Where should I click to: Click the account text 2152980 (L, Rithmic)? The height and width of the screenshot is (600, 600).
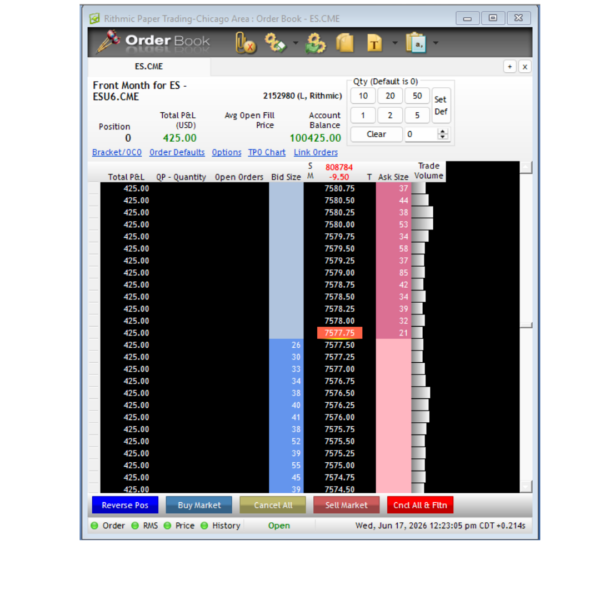(302, 96)
